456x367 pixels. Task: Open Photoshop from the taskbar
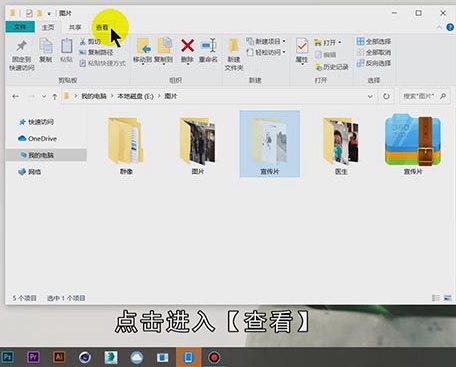coord(8,357)
